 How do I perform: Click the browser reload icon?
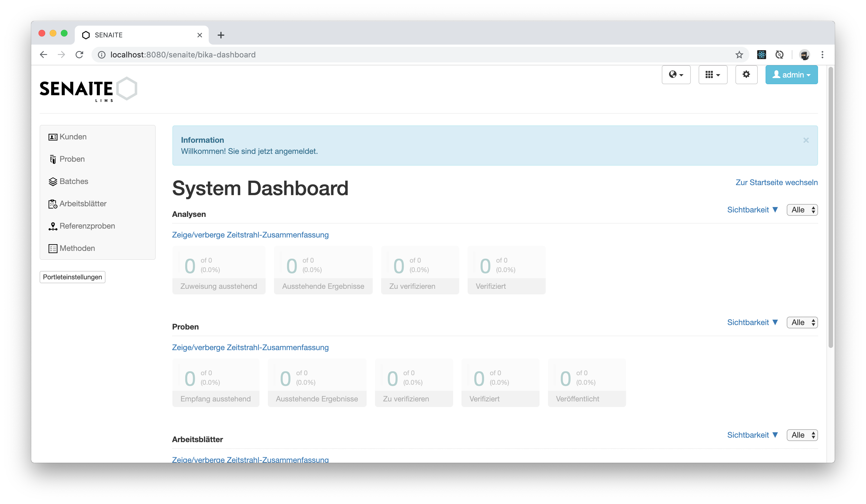tap(80, 55)
